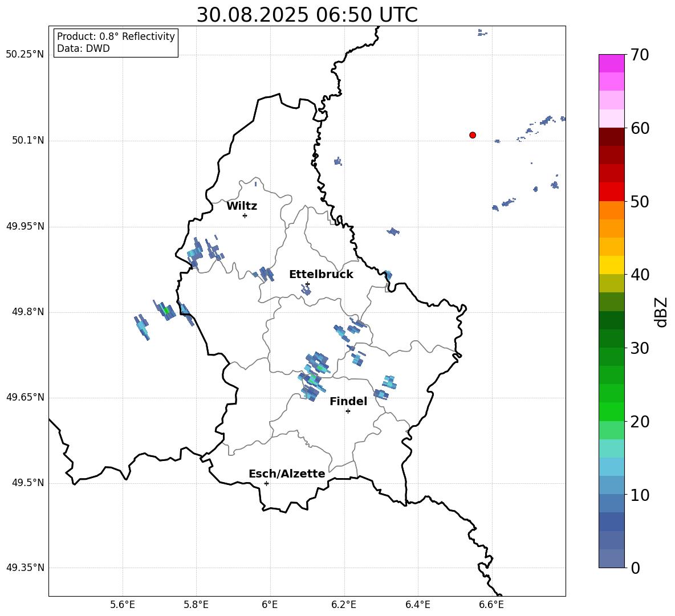Pick the yellow colorbar segment above 40

coord(612,265)
